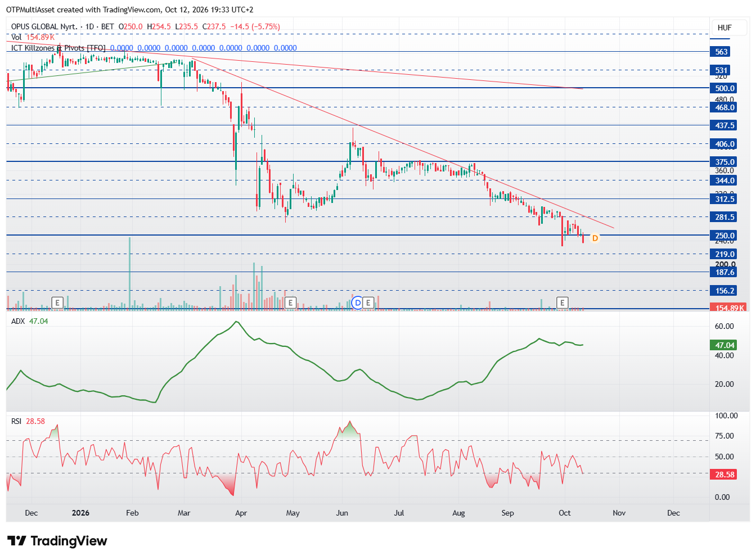Select the Jun label on the time axis
The width and height of the screenshot is (756, 560).
(342, 513)
